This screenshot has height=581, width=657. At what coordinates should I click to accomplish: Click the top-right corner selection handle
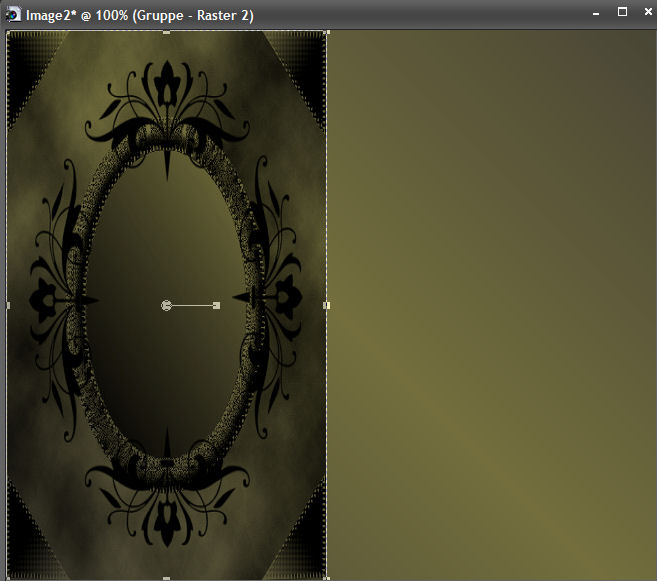(x=326, y=32)
